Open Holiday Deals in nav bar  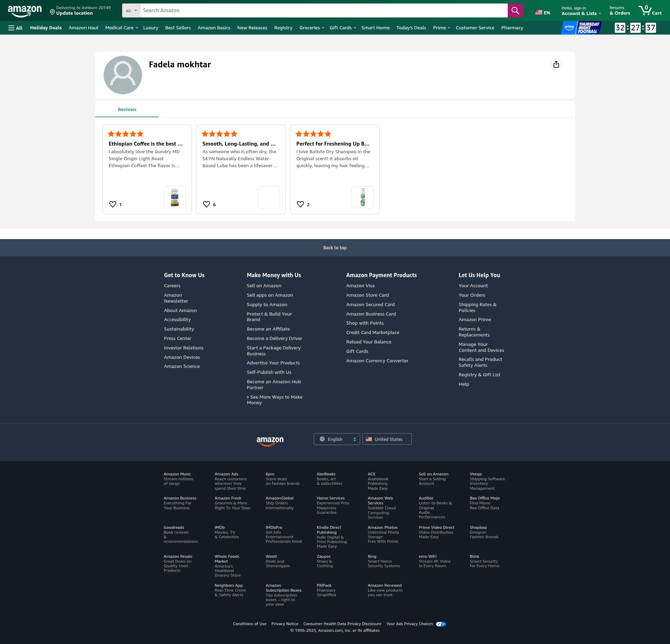46,28
